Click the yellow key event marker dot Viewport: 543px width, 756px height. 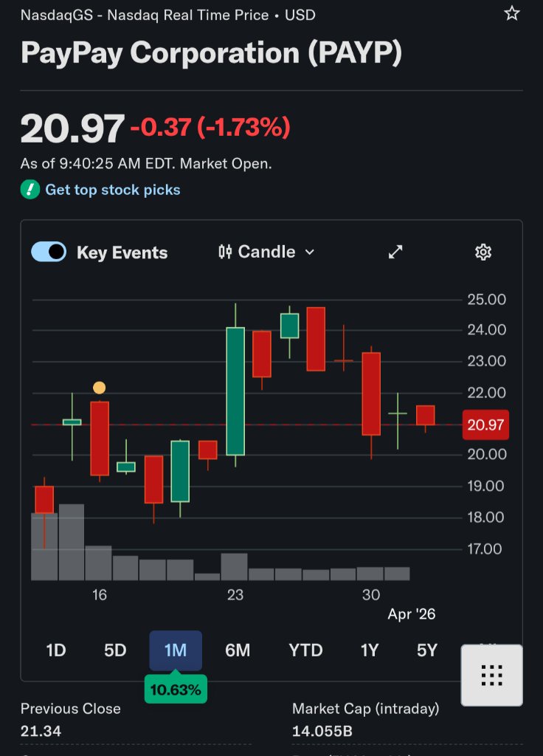pyautogui.click(x=100, y=388)
